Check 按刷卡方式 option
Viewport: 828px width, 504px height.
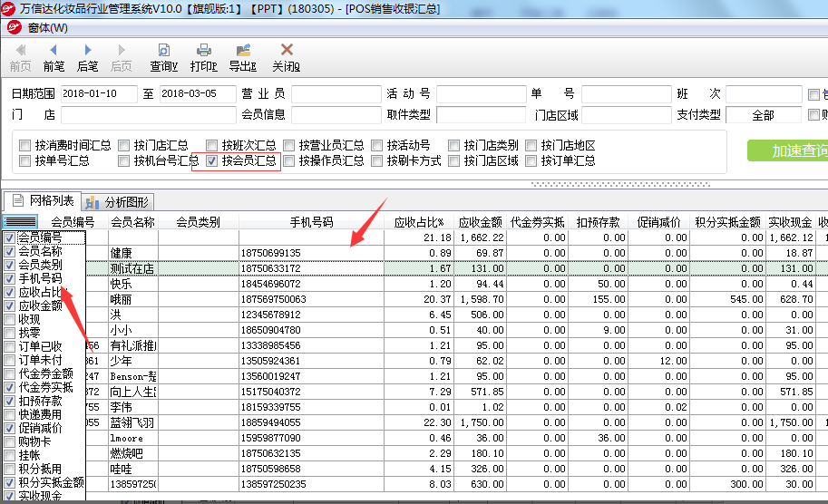[x=376, y=161]
